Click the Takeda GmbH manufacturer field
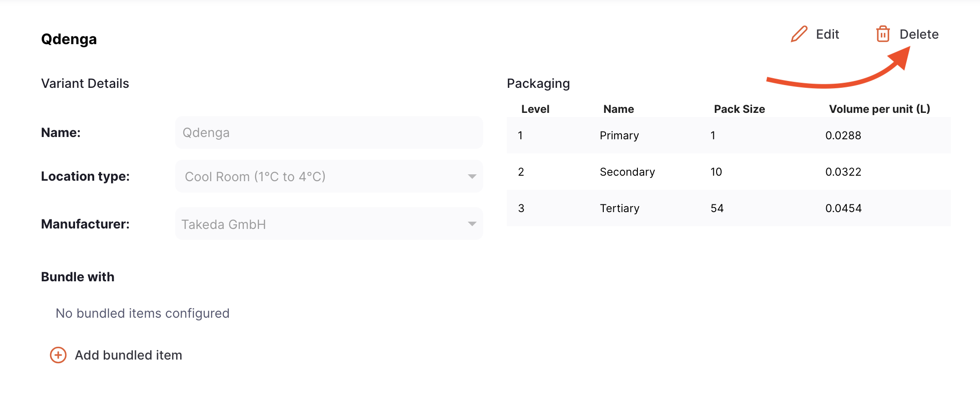The width and height of the screenshot is (980, 406). (329, 224)
